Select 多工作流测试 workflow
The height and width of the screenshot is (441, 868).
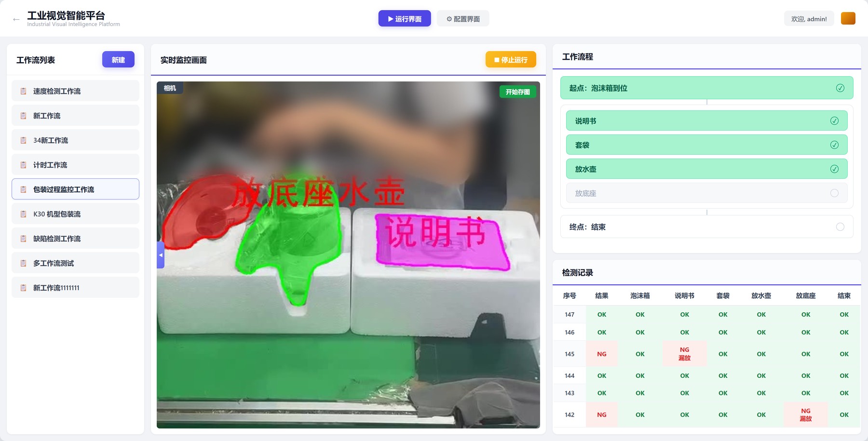coord(75,263)
